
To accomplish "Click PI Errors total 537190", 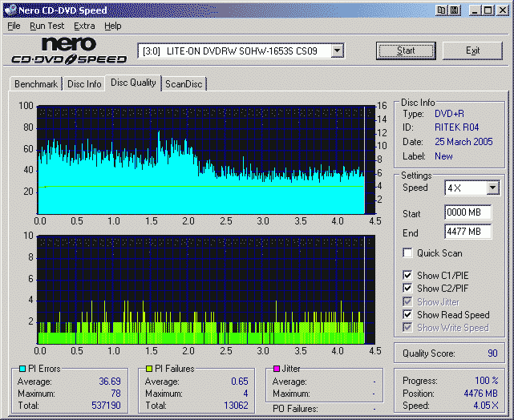I will click(106, 406).
